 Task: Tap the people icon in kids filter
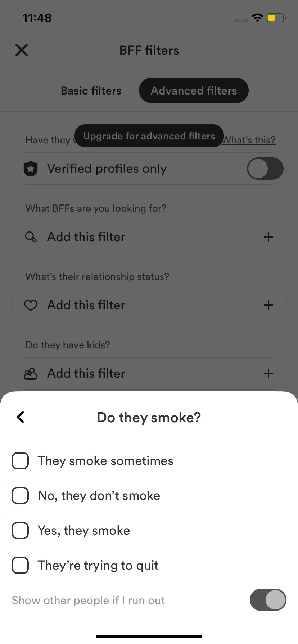tap(31, 373)
